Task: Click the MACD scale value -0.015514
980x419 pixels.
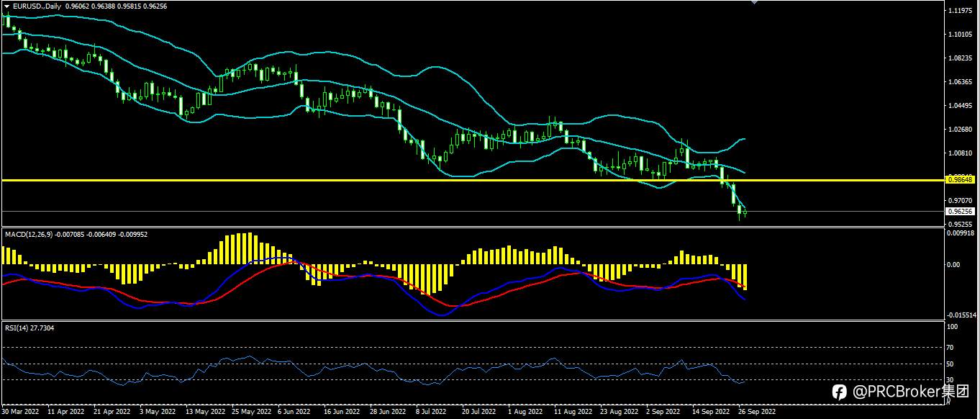Action: point(963,315)
